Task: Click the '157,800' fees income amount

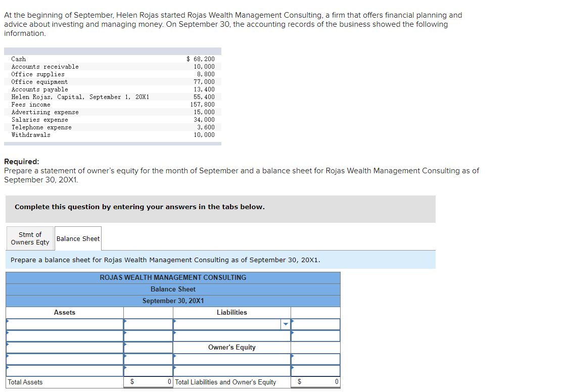Action: tap(203, 105)
